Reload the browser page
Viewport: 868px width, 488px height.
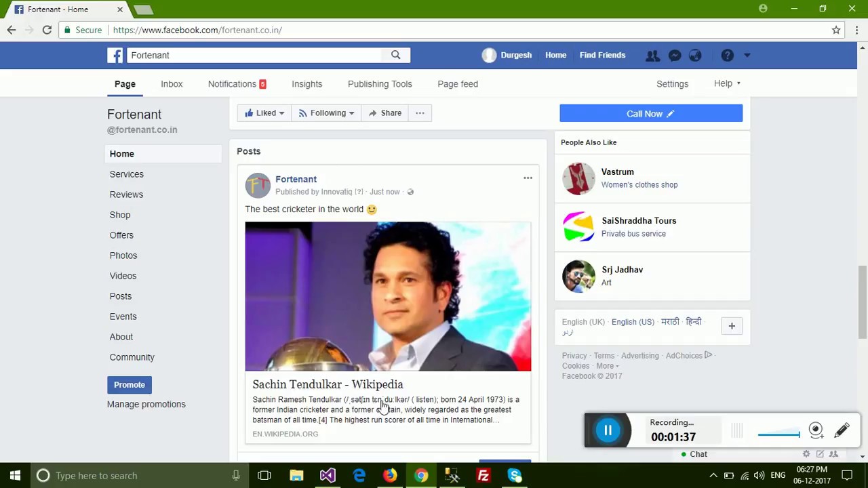click(x=47, y=30)
